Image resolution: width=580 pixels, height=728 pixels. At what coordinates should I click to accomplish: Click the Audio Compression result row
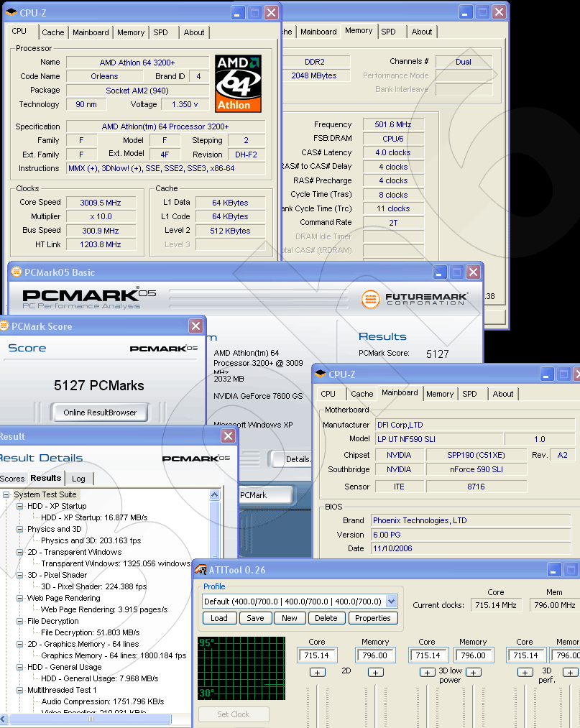[103, 701]
